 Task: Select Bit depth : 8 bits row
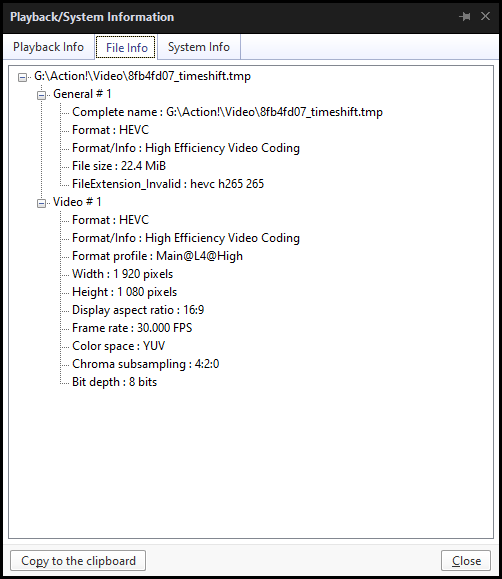tap(115, 382)
